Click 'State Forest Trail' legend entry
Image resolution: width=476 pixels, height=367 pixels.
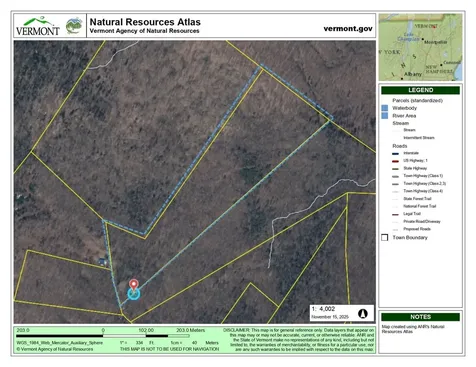pyautogui.click(x=417, y=199)
